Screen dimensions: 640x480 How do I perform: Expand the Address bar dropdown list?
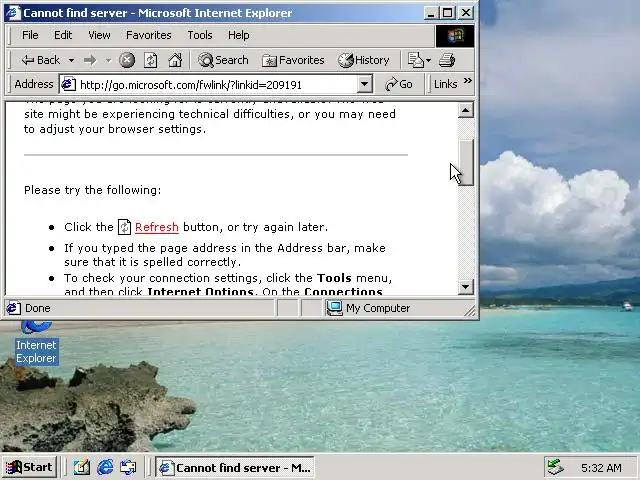tap(364, 84)
